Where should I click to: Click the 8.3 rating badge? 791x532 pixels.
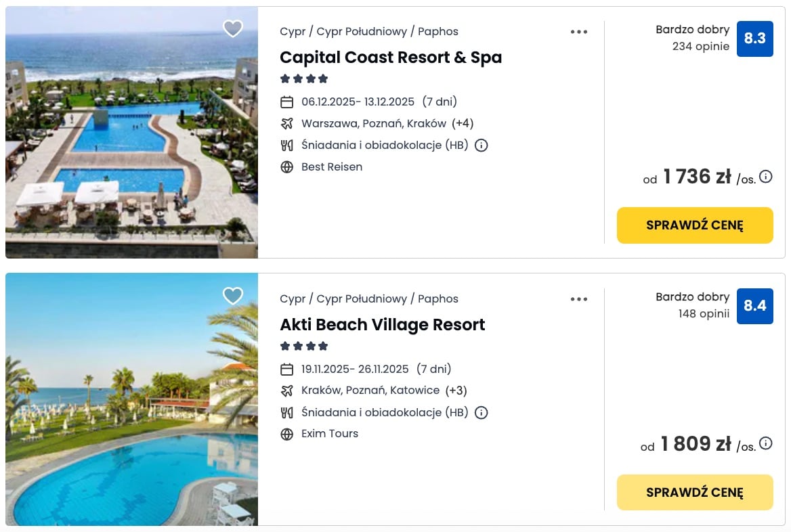pos(754,39)
